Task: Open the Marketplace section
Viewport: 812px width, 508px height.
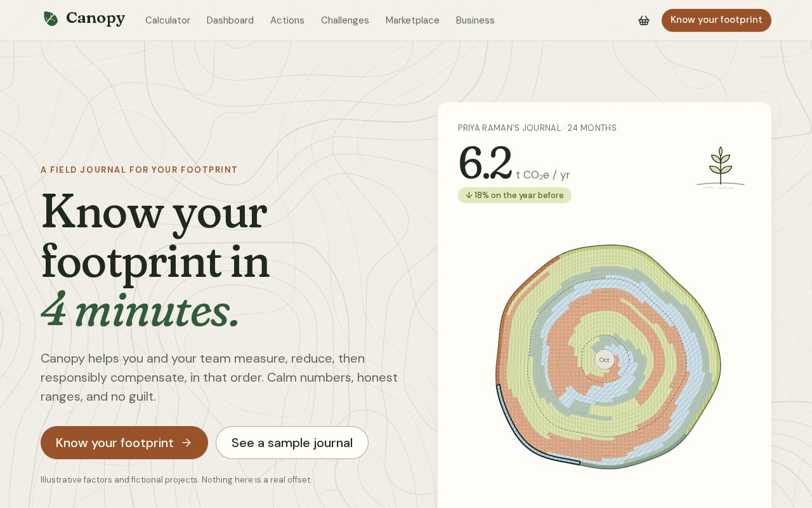Action: (x=412, y=20)
